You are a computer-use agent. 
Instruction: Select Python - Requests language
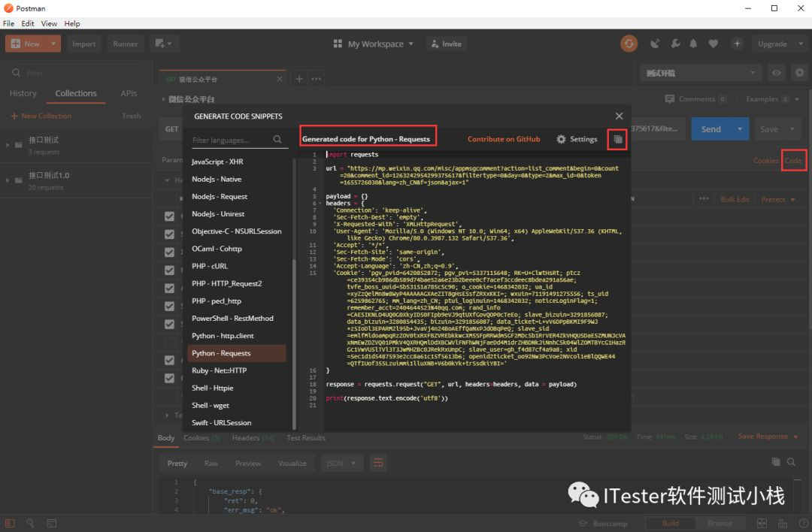(236, 353)
